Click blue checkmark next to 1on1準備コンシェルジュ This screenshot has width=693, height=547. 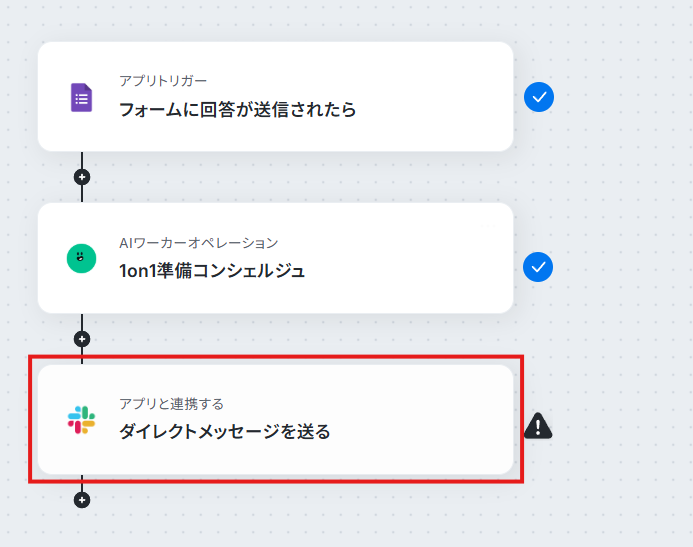click(539, 267)
